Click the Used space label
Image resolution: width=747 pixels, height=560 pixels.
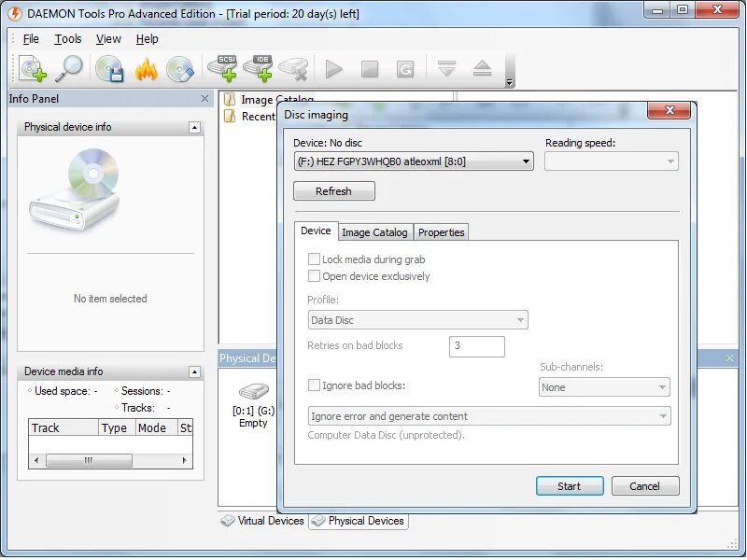tap(63, 391)
